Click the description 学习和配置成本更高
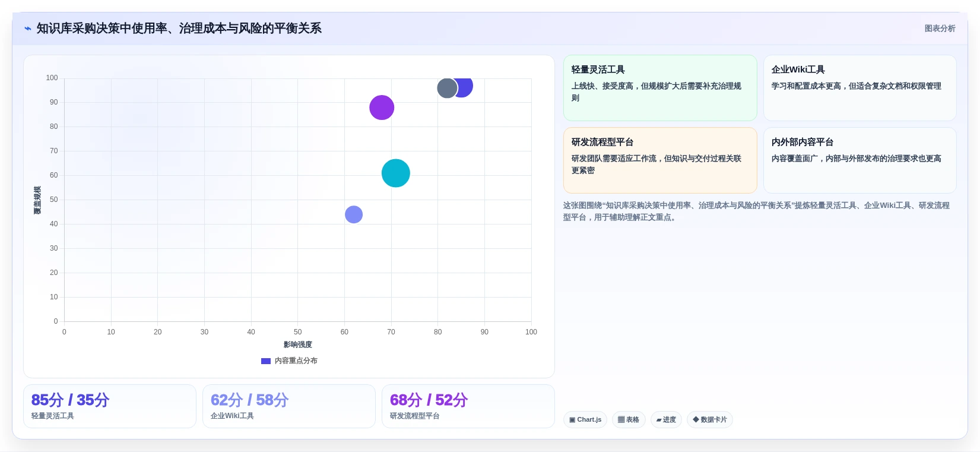The height and width of the screenshot is (452, 980). 857,86
